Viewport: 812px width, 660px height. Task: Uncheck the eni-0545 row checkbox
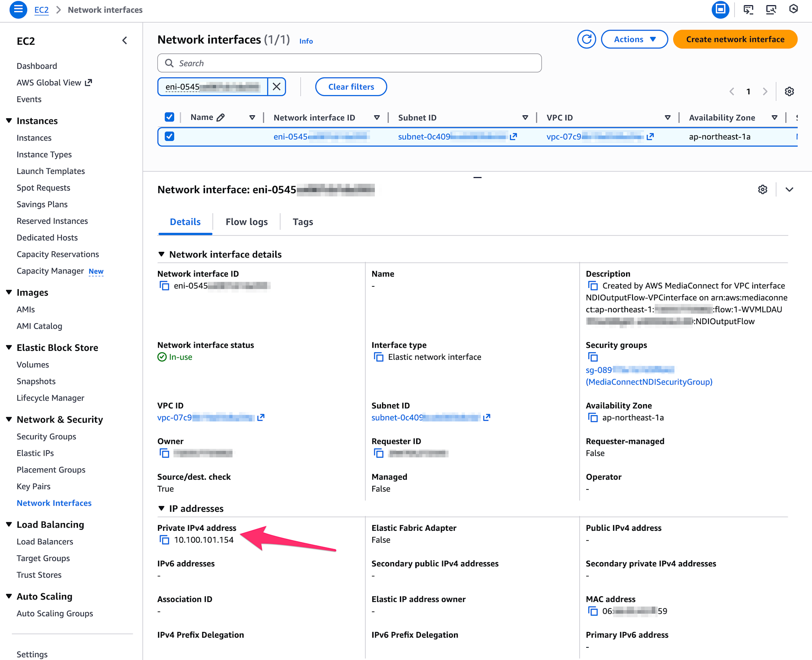(x=169, y=136)
